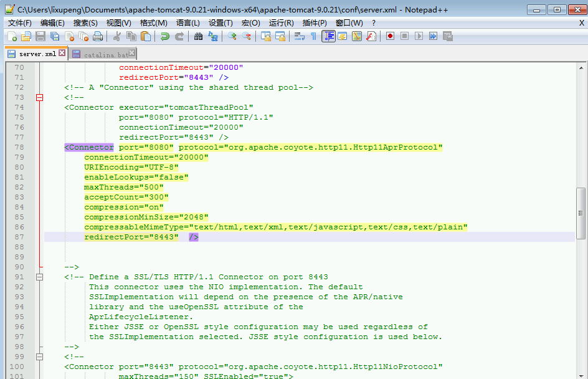588x379 pixels.
Task: Open 视图(V) menu
Action: click(119, 23)
